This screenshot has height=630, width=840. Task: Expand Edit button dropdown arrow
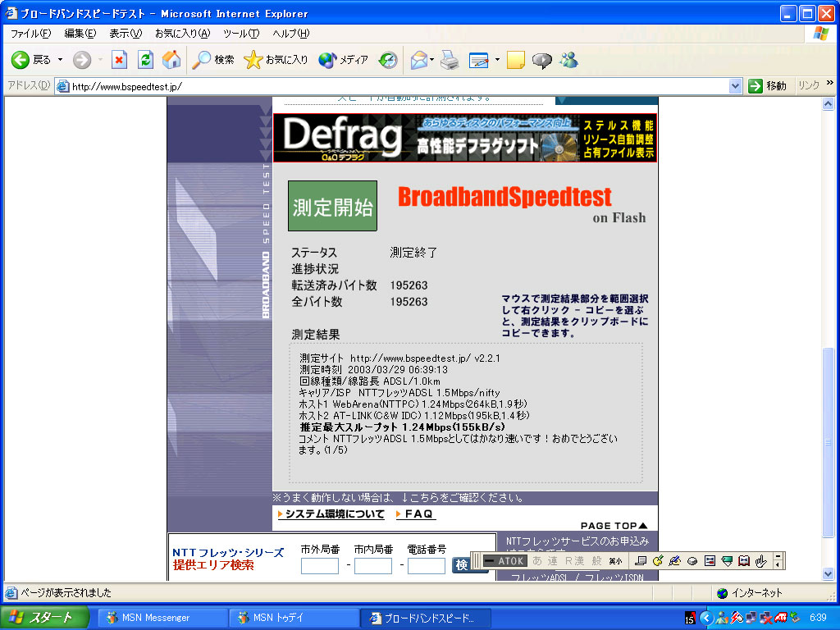point(497,59)
